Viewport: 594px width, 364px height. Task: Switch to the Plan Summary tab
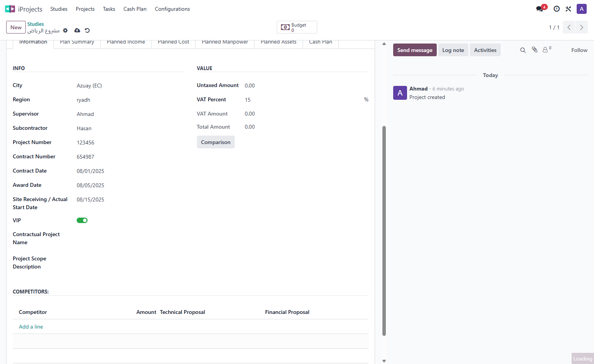pyautogui.click(x=77, y=43)
